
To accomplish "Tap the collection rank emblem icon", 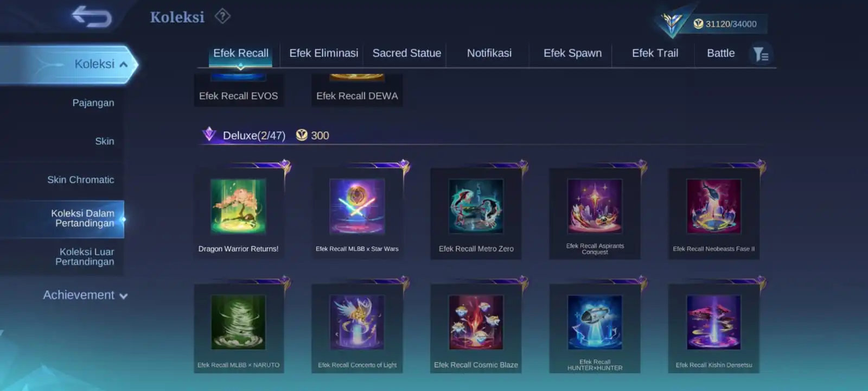I will pyautogui.click(x=671, y=23).
